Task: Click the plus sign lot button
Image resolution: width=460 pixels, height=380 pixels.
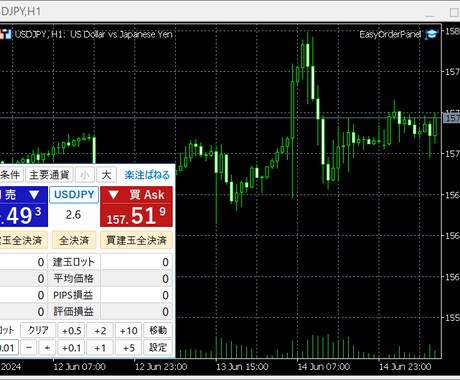Action: pos(47,348)
